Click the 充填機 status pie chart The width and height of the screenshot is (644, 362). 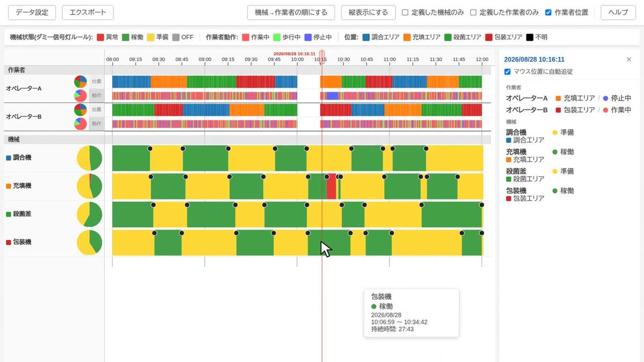tap(89, 186)
